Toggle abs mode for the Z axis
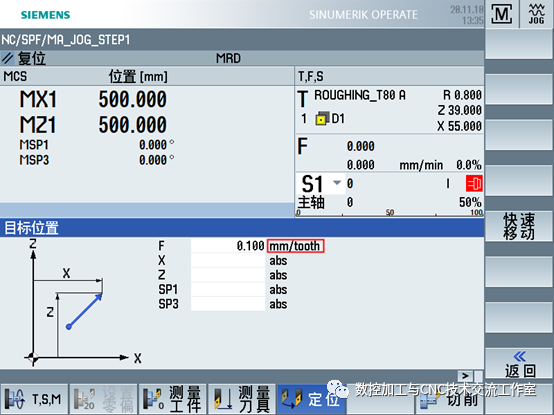The width and height of the screenshot is (554, 415). coord(278,275)
